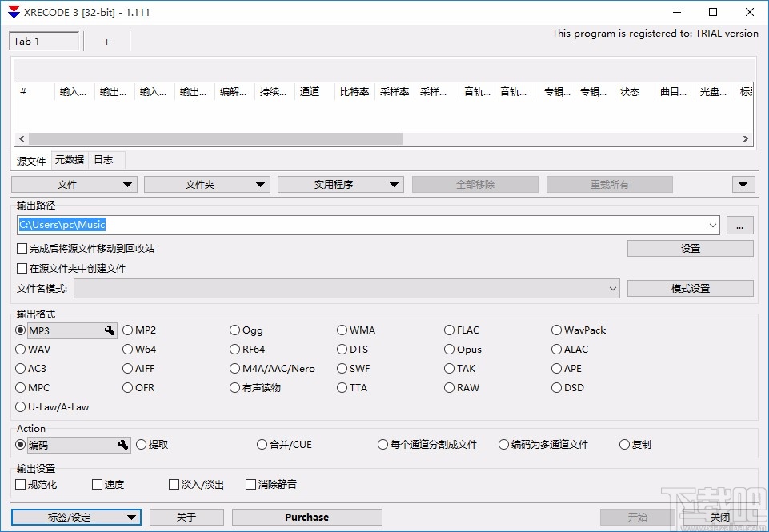Switch to the 源文件 tab
The image size is (769, 532).
tap(31, 161)
